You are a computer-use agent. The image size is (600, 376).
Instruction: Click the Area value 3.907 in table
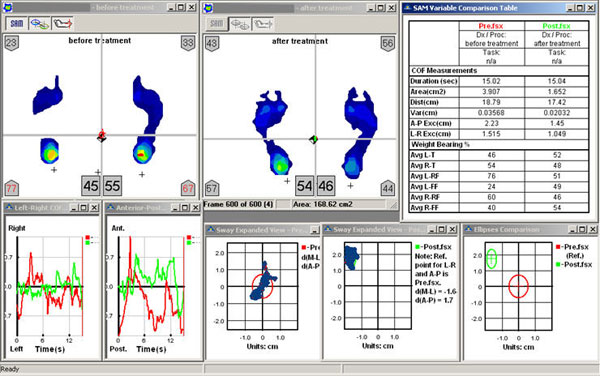(x=491, y=92)
